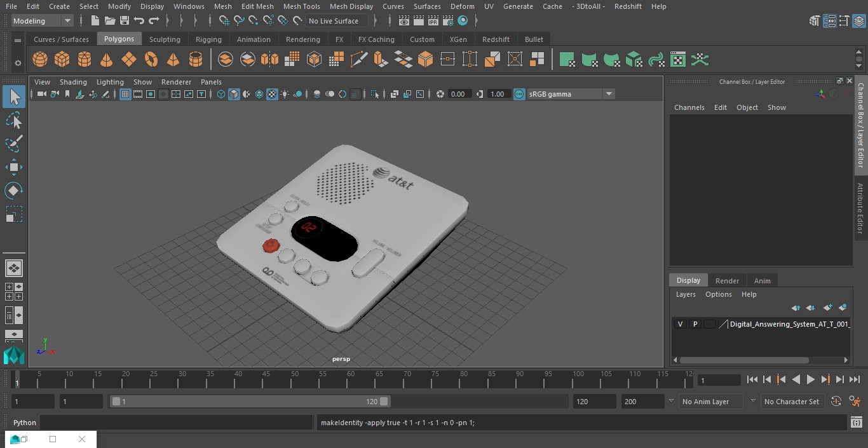Open Options menu in Layer Editor
The width and height of the screenshot is (868, 448).
pyautogui.click(x=719, y=294)
